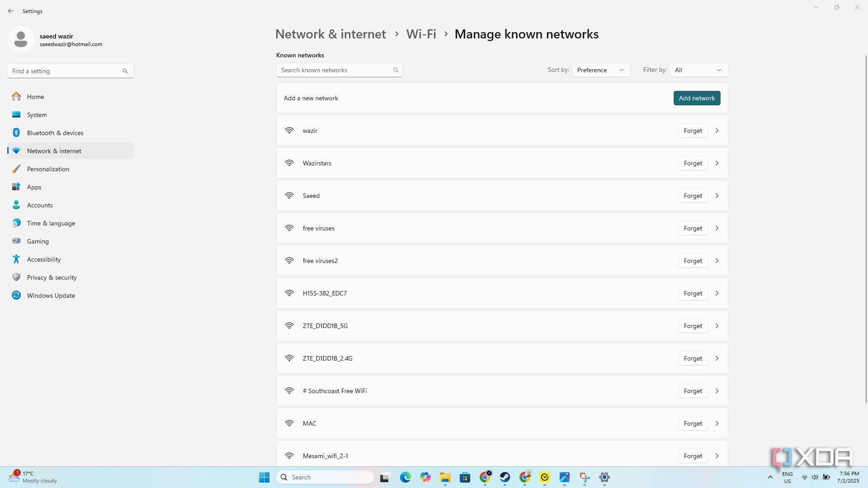
Task: Forget the # Southcoast Free WiFi network
Action: tap(693, 391)
